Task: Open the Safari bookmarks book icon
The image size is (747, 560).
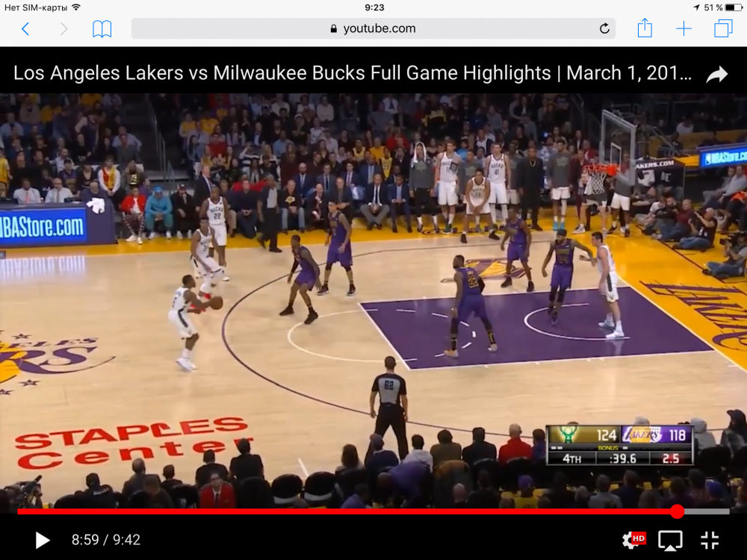Action: coord(102,29)
